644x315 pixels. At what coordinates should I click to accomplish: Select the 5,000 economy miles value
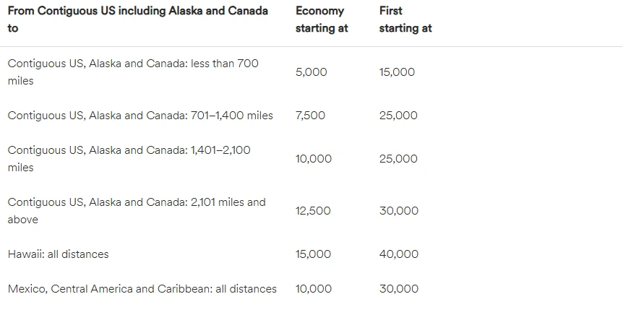pos(311,72)
